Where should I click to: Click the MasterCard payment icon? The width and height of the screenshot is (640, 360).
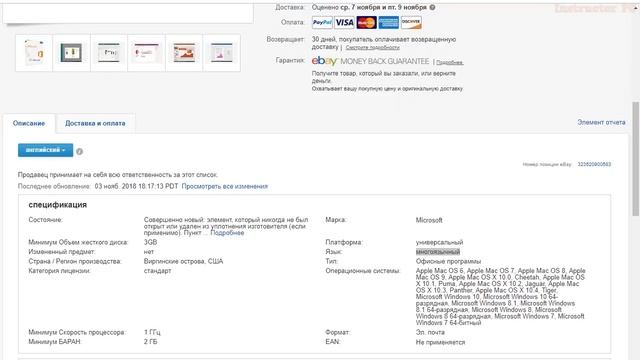tap(366, 22)
